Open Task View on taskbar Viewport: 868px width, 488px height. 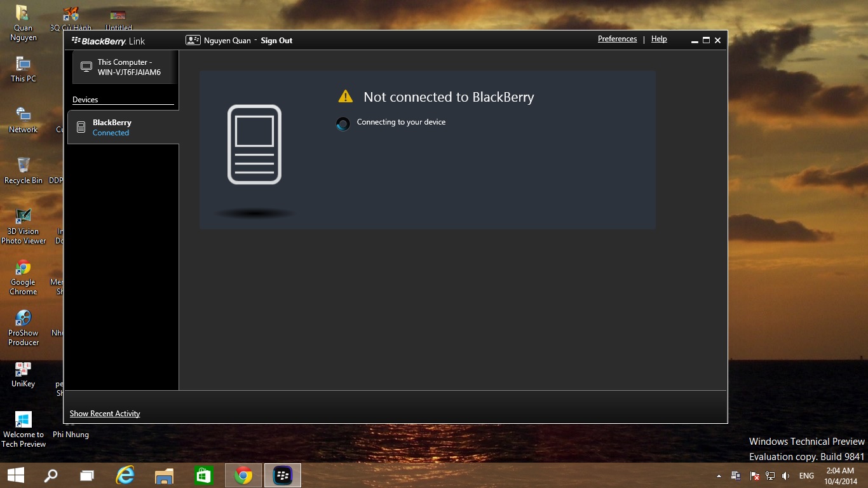coord(87,475)
